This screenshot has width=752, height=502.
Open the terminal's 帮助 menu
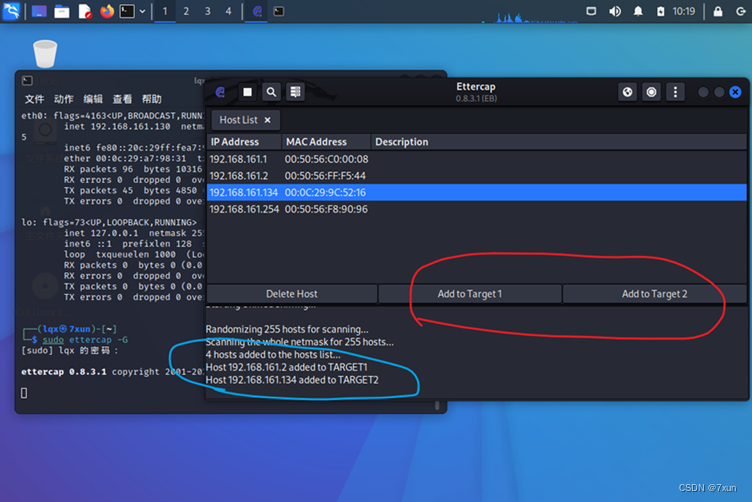click(152, 99)
